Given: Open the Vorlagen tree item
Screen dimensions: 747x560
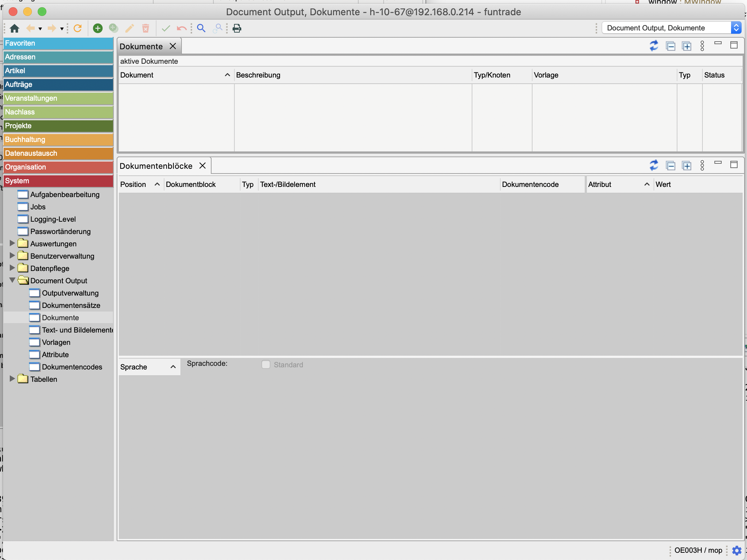Looking at the screenshot, I should pos(56,342).
